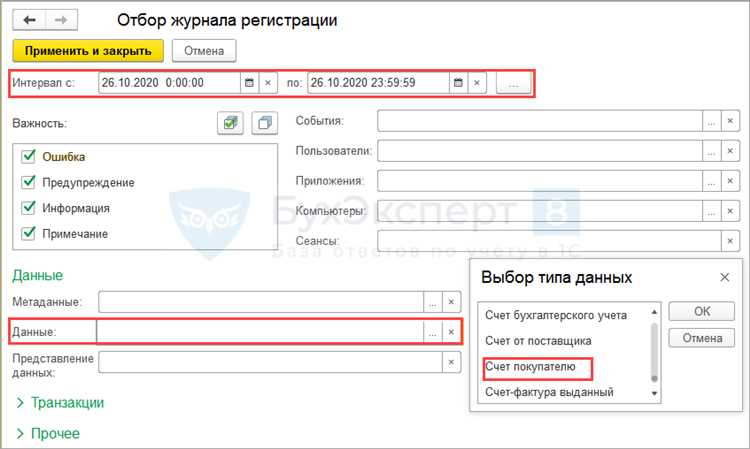Clear the События field
This screenshot has width=750, height=449.
tap(730, 121)
